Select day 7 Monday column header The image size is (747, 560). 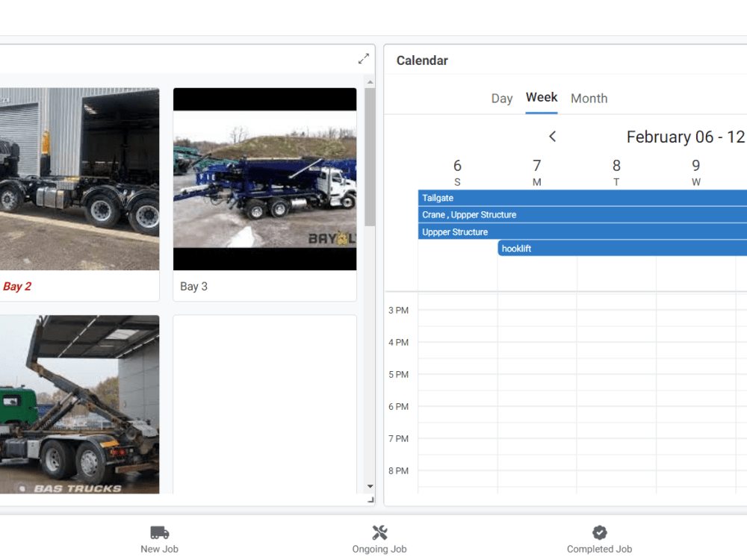pyautogui.click(x=537, y=172)
